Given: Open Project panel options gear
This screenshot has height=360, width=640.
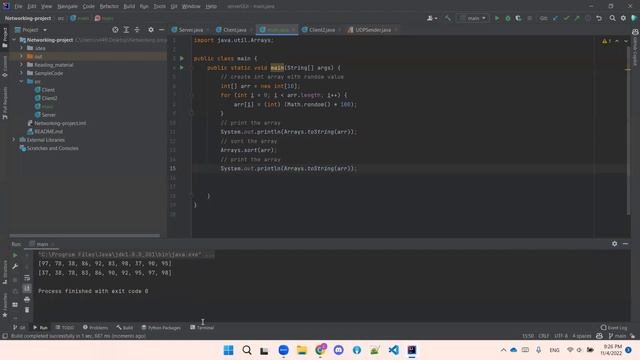Looking at the screenshot, I should (x=151, y=30).
